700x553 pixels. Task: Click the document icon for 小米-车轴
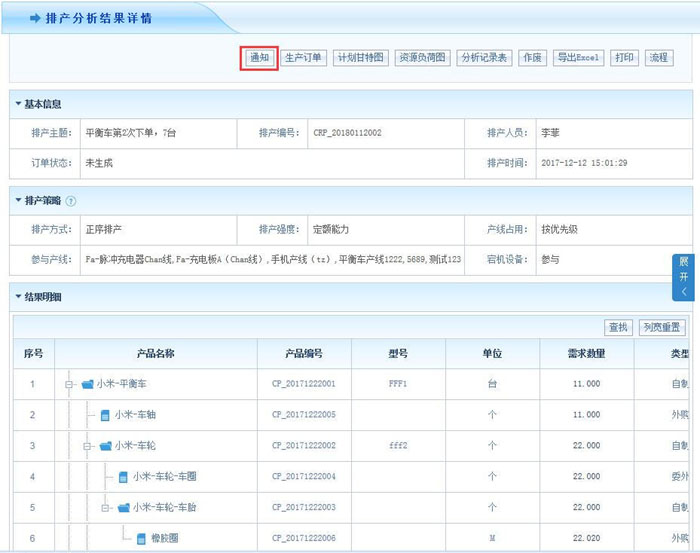click(x=105, y=415)
